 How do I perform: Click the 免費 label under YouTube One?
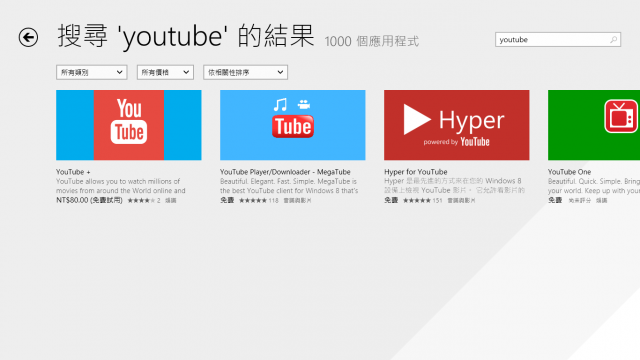555,200
